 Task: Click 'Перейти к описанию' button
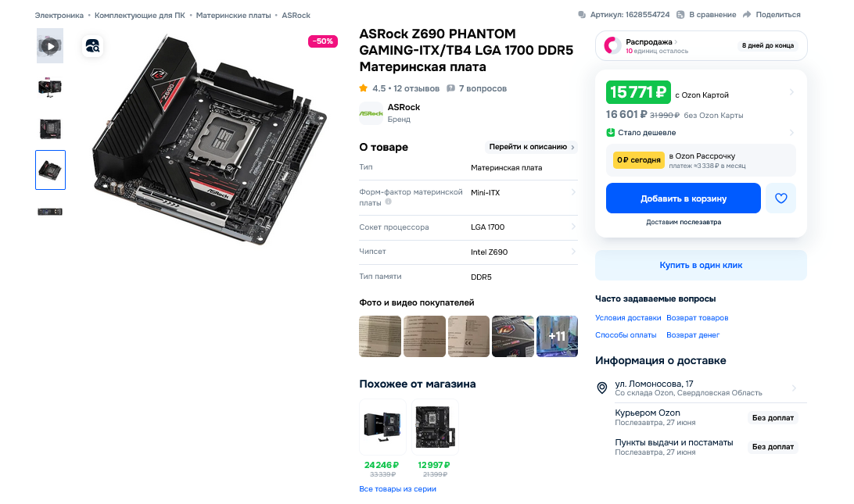[x=531, y=147]
